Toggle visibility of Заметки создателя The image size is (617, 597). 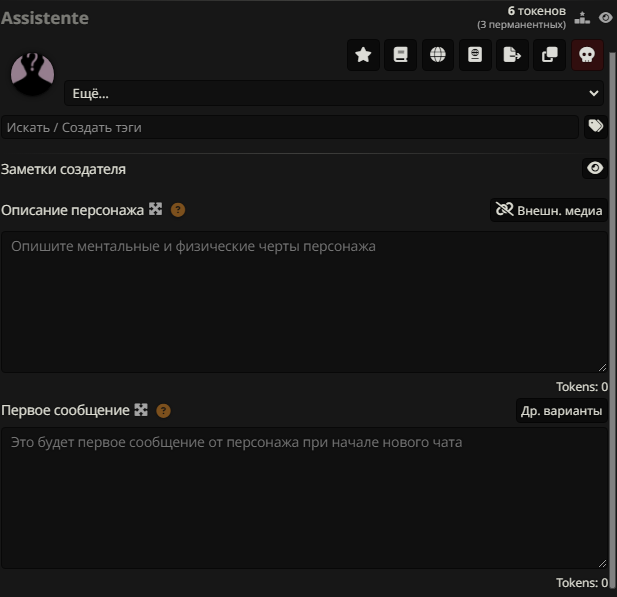595,168
